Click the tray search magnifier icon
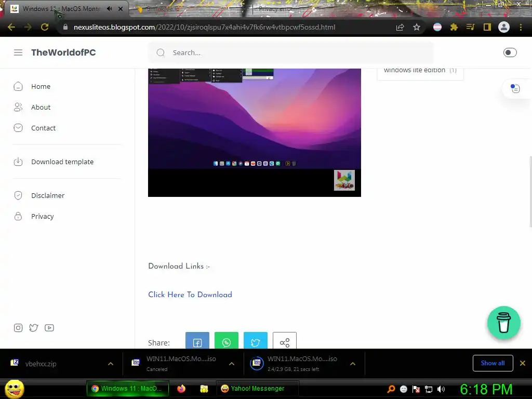This screenshot has width=532, height=399. click(391, 389)
